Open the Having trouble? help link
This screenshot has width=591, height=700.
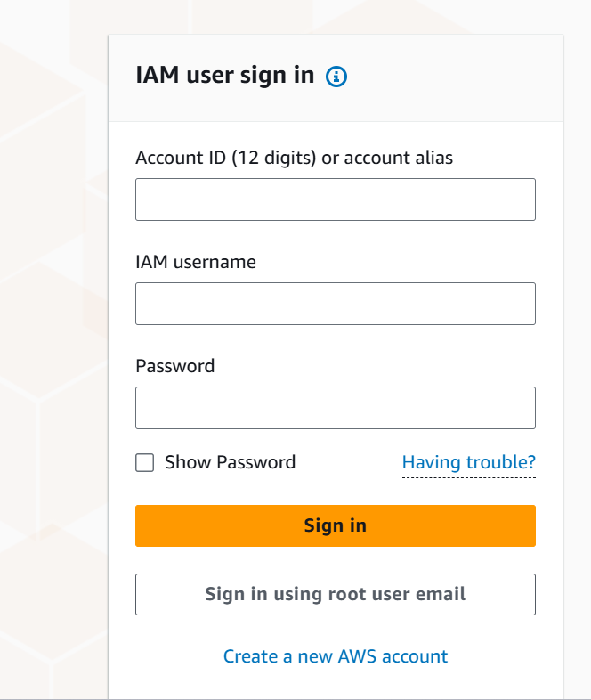click(468, 462)
